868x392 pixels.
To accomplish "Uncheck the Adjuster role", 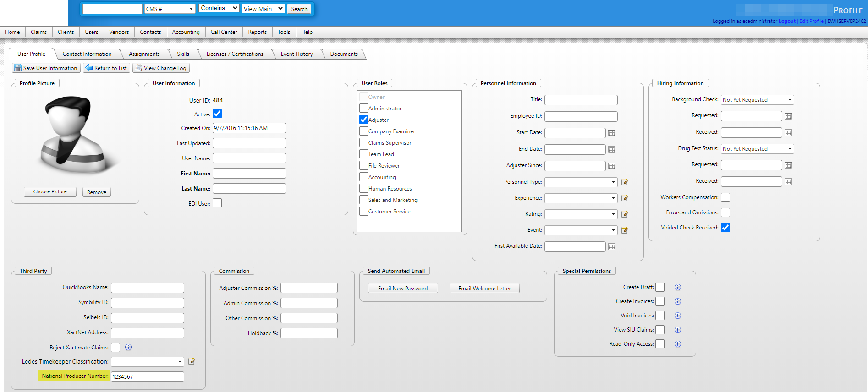I will point(364,120).
